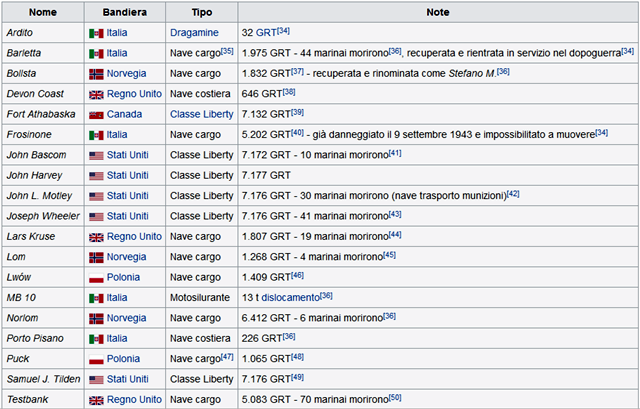Open Italia link in Ardito row

pos(117,33)
